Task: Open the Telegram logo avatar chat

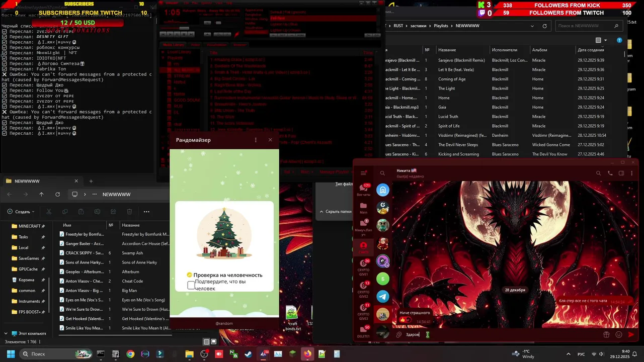Action: [x=383, y=297]
